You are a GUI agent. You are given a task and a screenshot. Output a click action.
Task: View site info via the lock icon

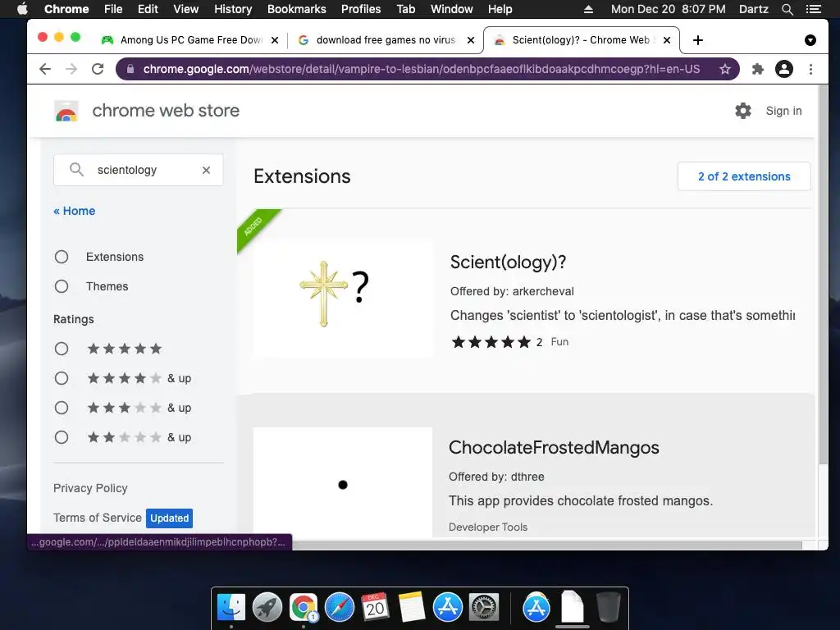130,69
